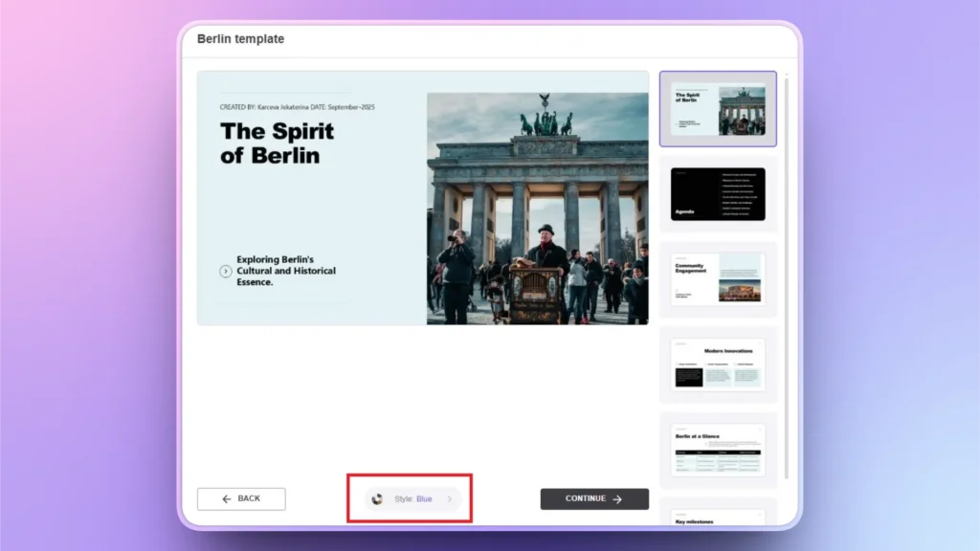Open the Style: Blue selector

pos(410,498)
